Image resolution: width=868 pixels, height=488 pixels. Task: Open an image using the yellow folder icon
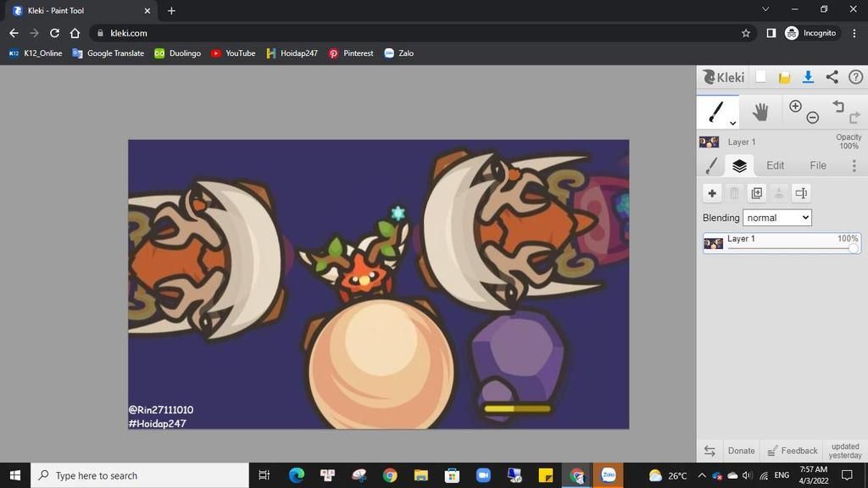tap(784, 77)
